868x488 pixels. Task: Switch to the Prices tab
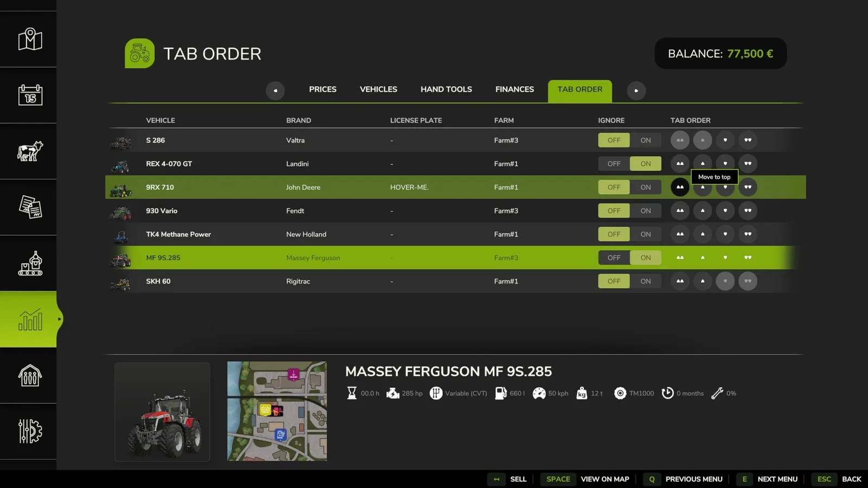tap(323, 89)
